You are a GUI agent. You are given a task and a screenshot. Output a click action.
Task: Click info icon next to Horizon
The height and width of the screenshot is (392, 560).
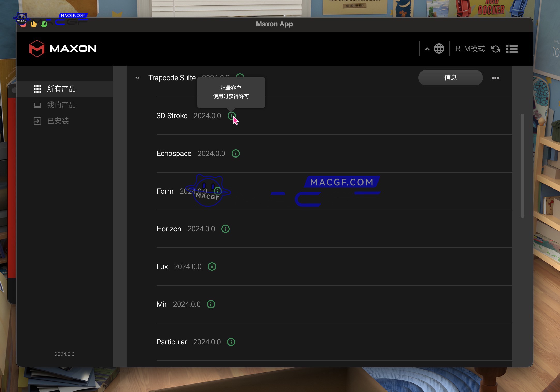[225, 229]
